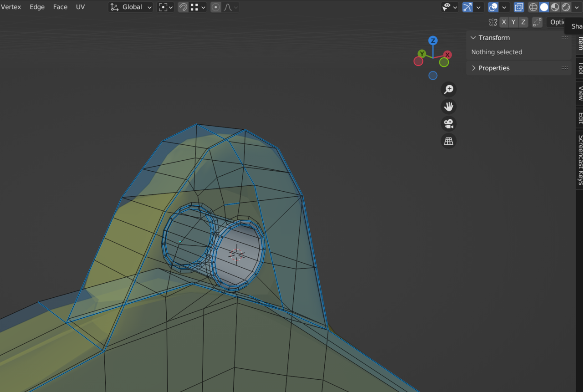Toggle the camera view icon
The width and height of the screenshot is (583, 392).
(x=449, y=124)
